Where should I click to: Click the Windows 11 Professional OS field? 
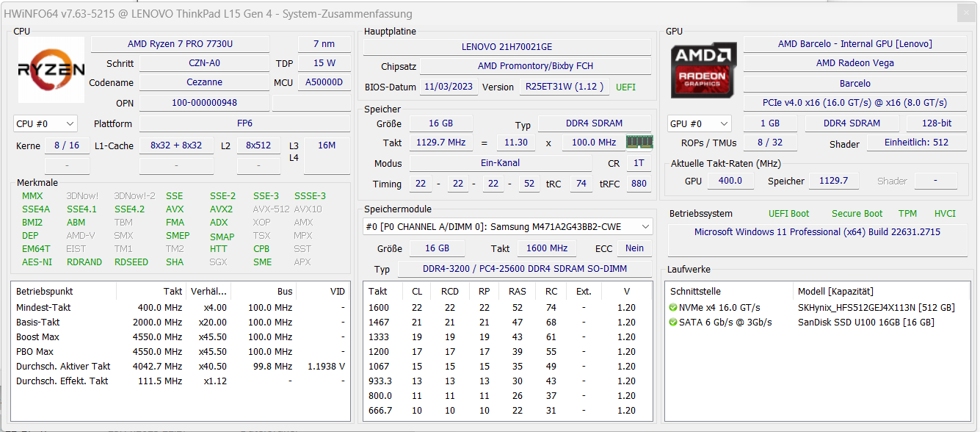817,232
